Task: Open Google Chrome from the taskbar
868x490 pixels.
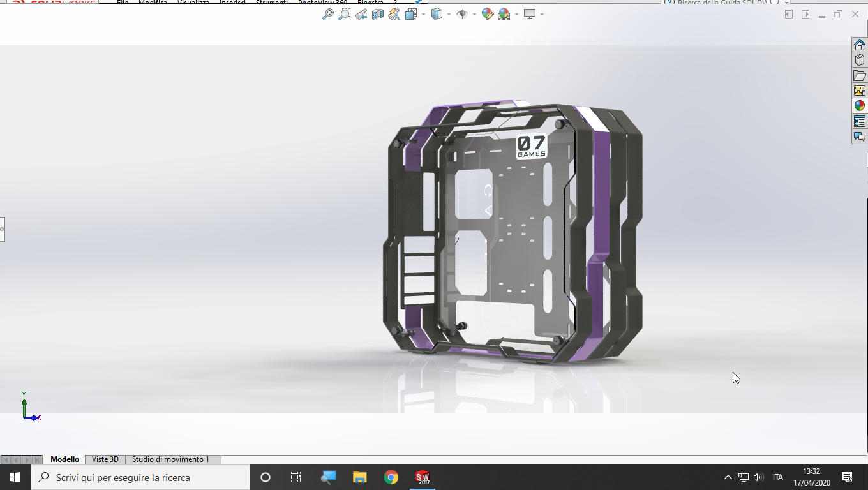Action: (x=391, y=477)
